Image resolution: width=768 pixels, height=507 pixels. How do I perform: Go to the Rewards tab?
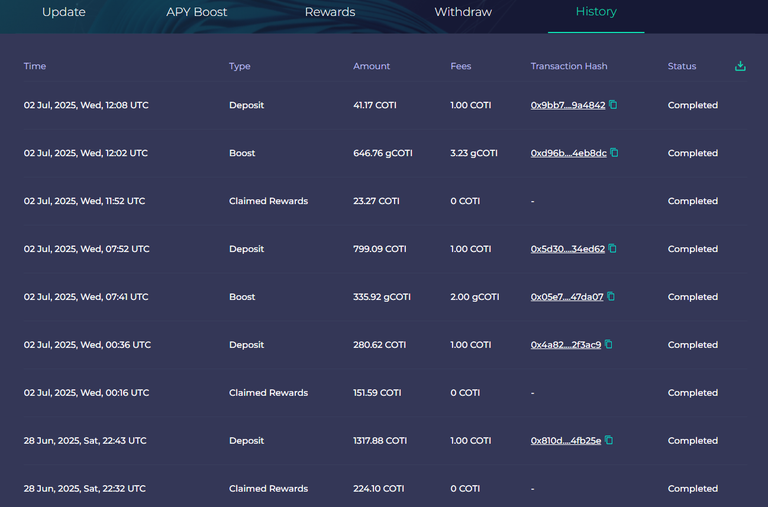click(x=330, y=12)
